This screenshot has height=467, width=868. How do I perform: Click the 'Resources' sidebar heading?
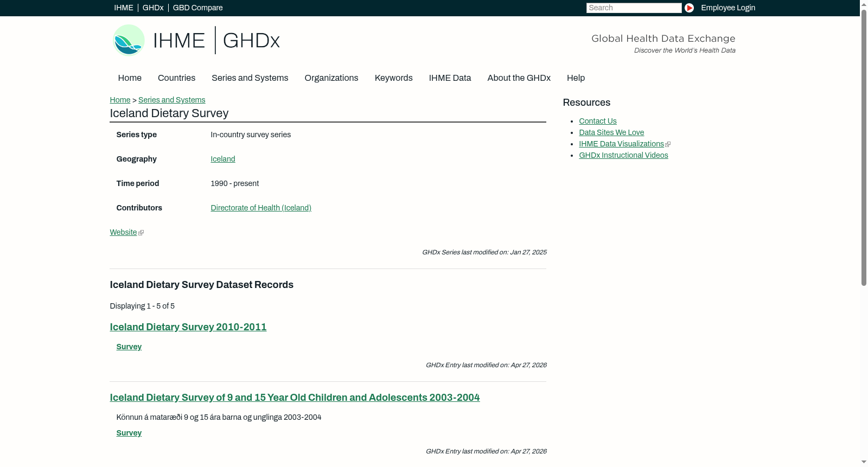(x=586, y=103)
